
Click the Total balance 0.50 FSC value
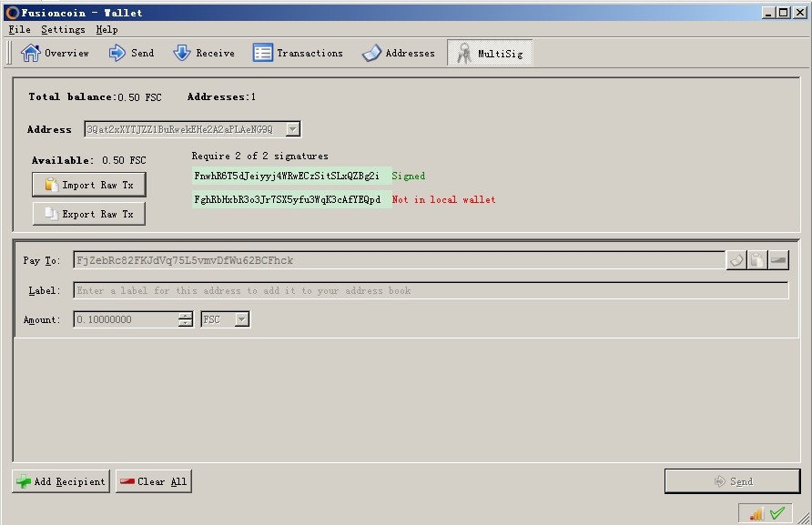point(139,97)
